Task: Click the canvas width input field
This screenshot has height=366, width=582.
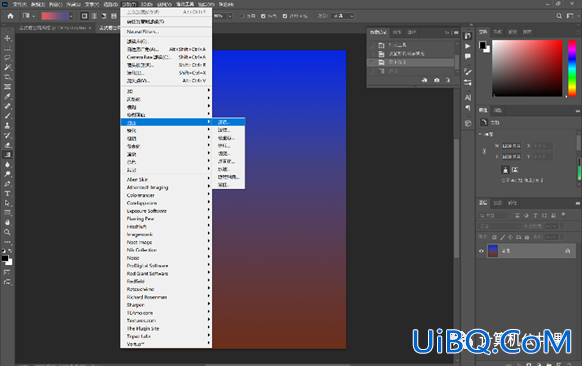Action: (x=511, y=146)
